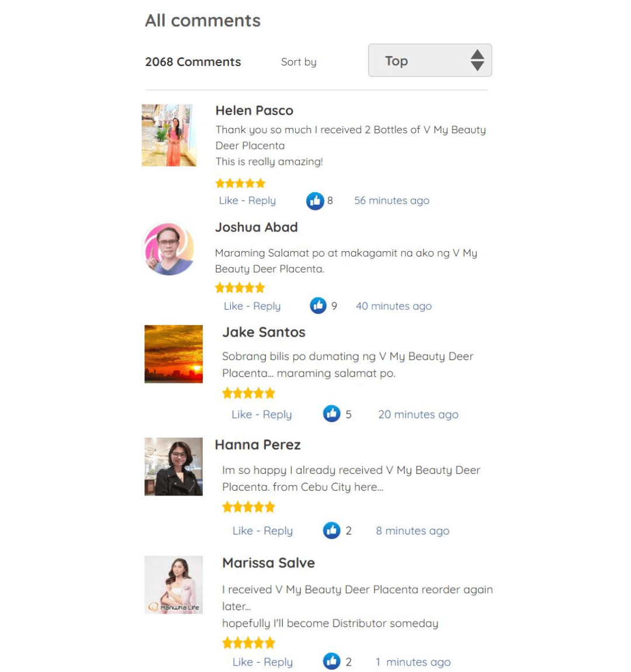Viewport: 631px width, 672px height.
Task: Click the star rating under Marissa Salve's comment
Action: tap(248, 643)
